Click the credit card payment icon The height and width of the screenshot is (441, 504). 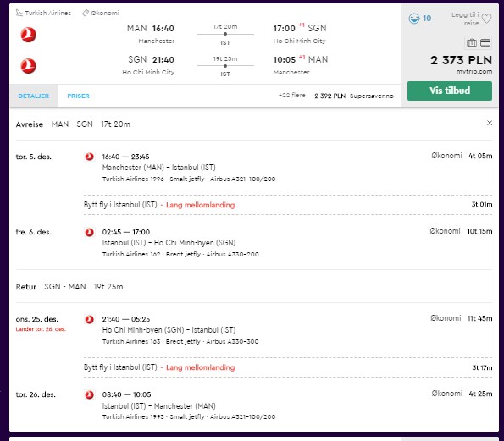pos(485,42)
